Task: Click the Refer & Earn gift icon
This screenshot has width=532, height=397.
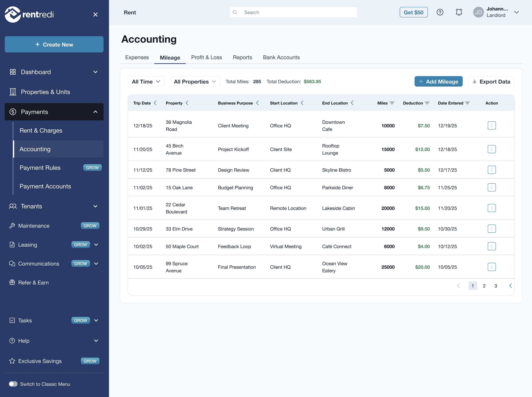Action: (x=12, y=282)
